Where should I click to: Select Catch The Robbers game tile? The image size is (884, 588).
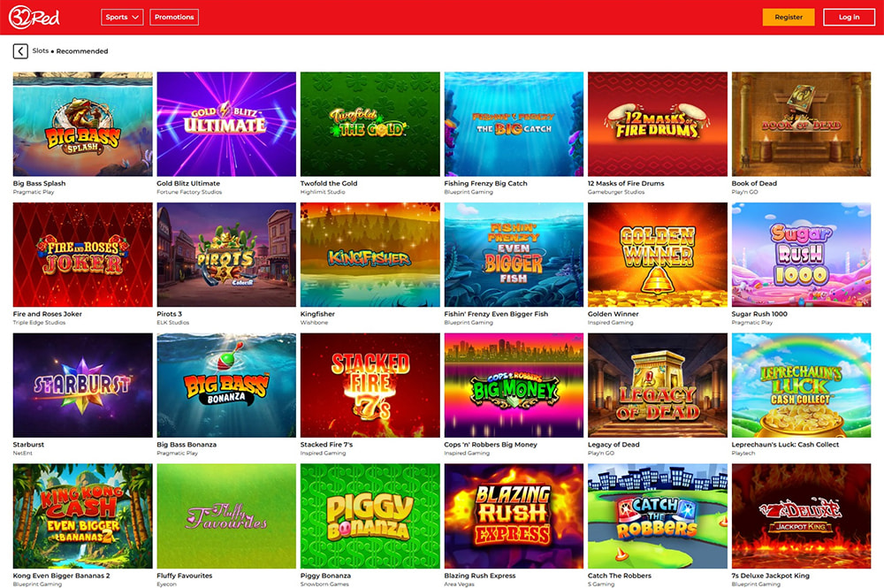pos(658,515)
